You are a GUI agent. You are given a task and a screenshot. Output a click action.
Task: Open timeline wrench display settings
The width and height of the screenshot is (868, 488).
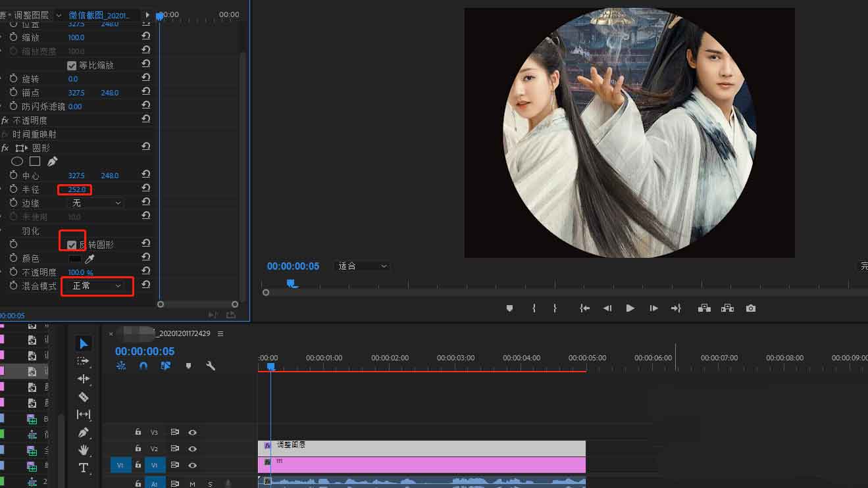click(x=211, y=366)
